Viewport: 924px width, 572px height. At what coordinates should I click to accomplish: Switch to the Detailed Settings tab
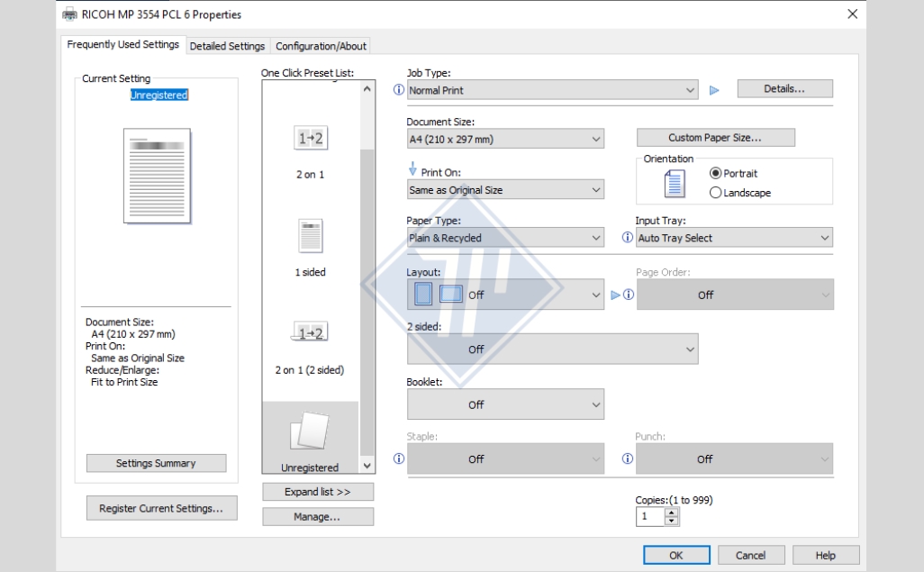point(227,46)
